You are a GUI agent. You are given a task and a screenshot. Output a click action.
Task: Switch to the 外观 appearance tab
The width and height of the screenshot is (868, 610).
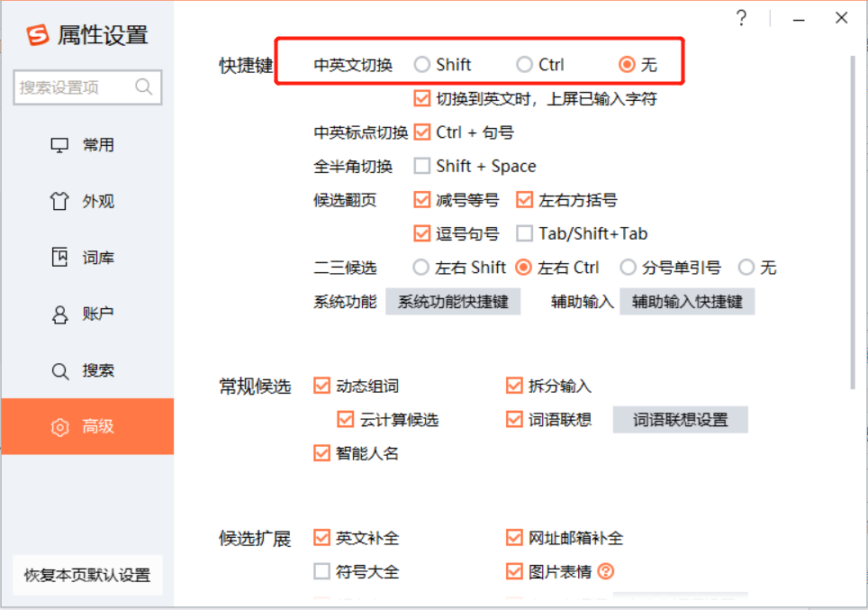[86, 202]
